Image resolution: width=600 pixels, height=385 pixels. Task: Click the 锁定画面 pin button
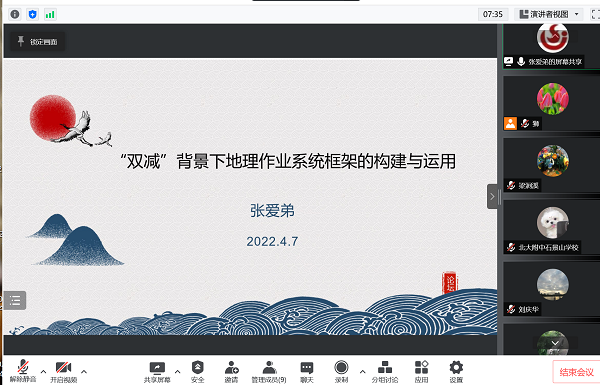coord(38,41)
